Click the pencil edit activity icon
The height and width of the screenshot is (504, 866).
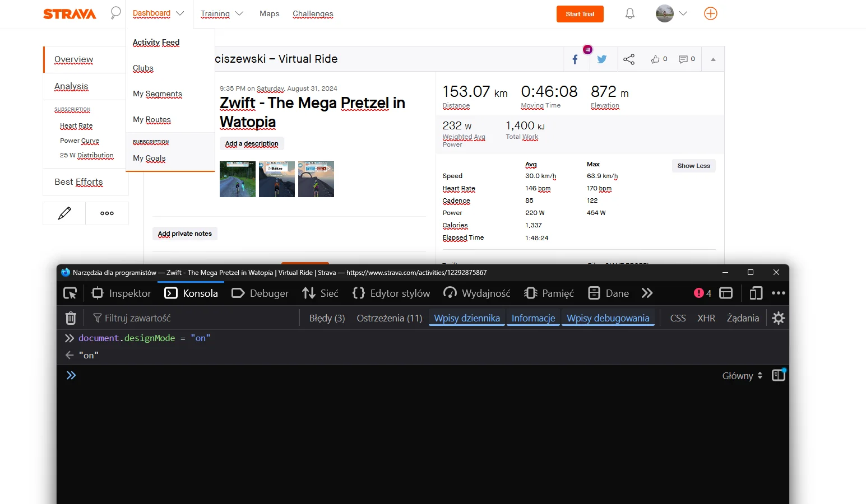point(64,213)
